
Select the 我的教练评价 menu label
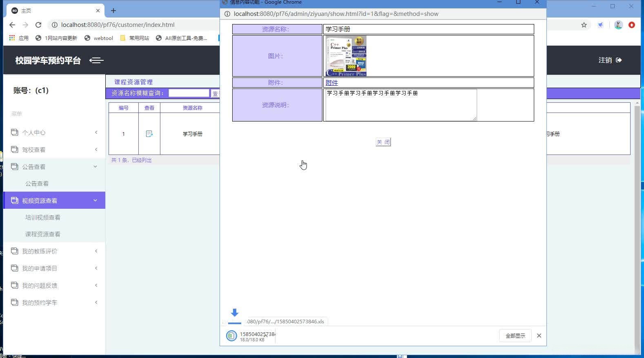pyautogui.click(x=40, y=251)
